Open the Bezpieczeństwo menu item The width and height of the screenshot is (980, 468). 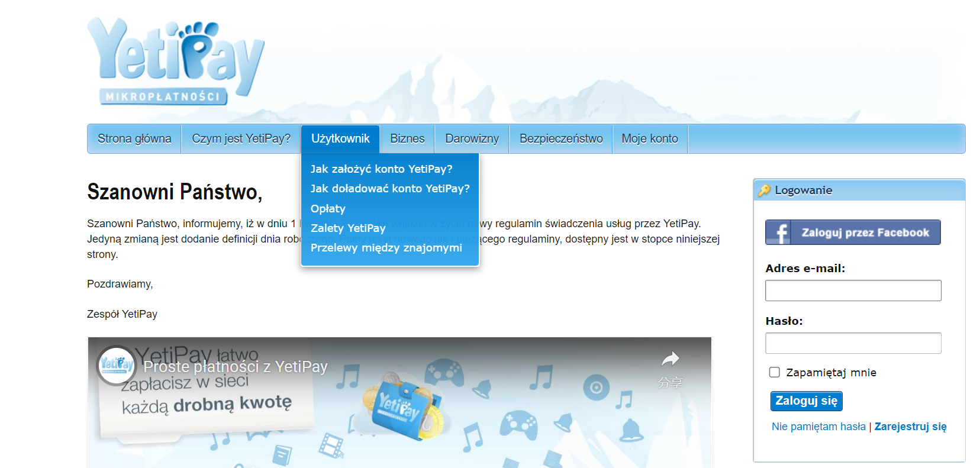(561, 138)
